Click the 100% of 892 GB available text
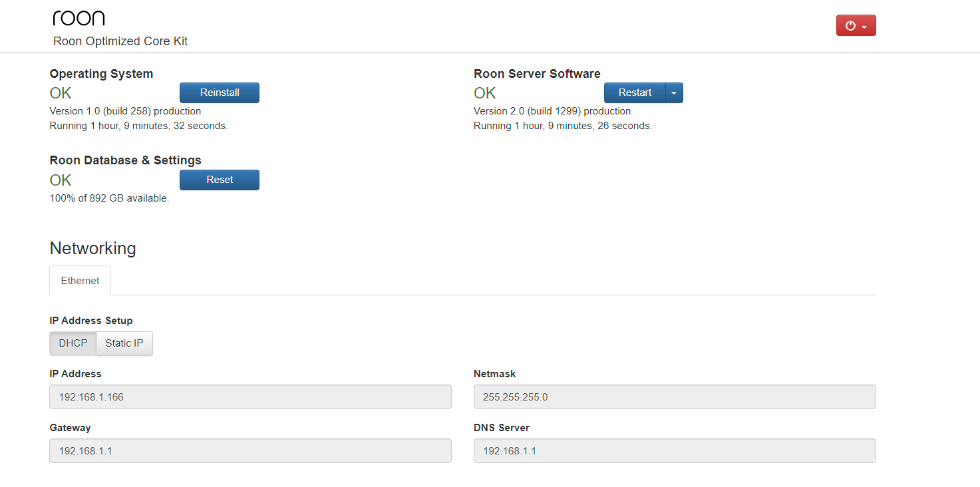 click(x=109, y=198)
